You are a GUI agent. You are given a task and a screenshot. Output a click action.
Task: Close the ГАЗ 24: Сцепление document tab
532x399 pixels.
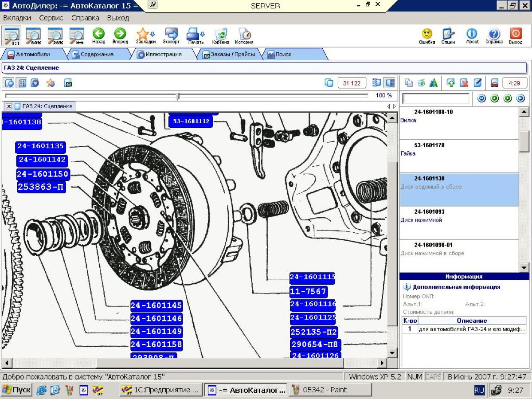coord(9,106)
